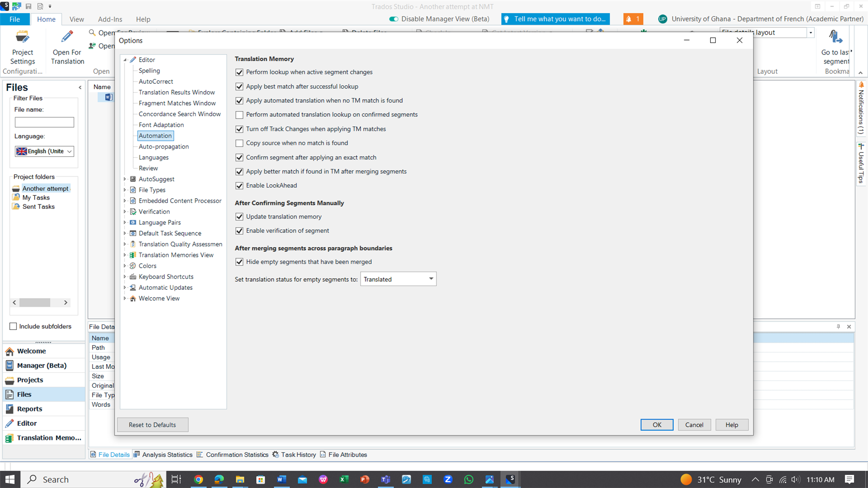Switch to Analysis Statistics tab
The image size is (868, 488).
click(x=163, y=455)
